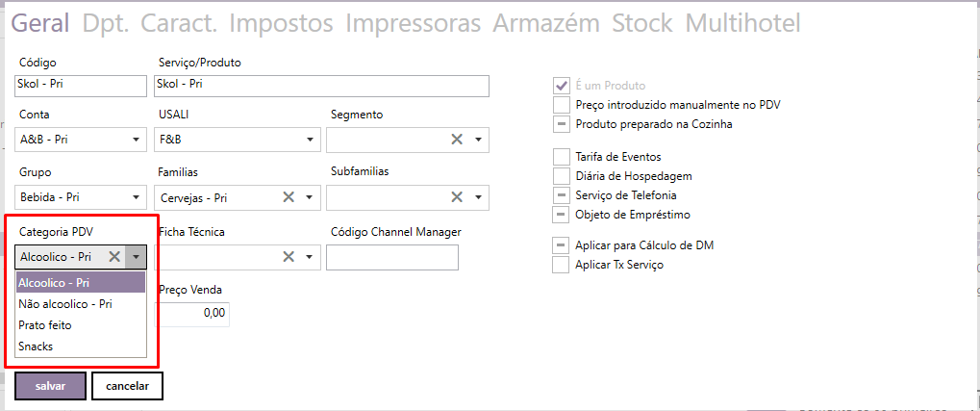Enable the 'Tarifa de Eventos' checkbox
Image resolution: width=980 pixels, height=411 pixels.
[562, 156]
